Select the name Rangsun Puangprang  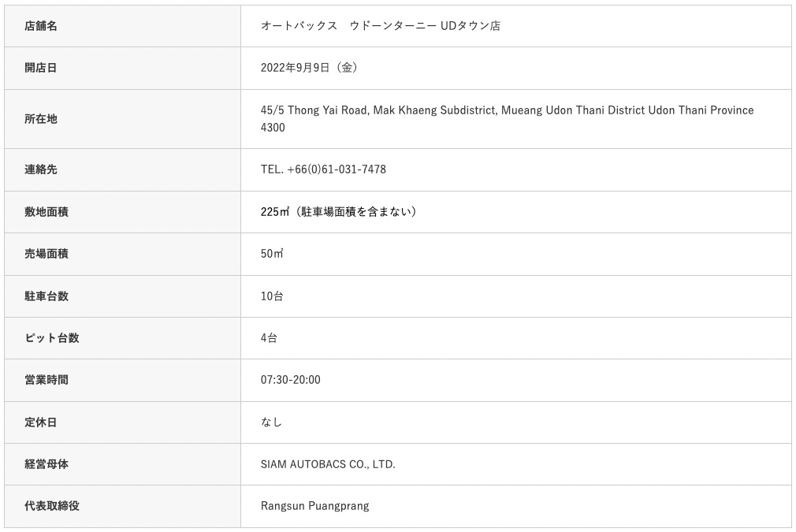(x=314, y=506)
